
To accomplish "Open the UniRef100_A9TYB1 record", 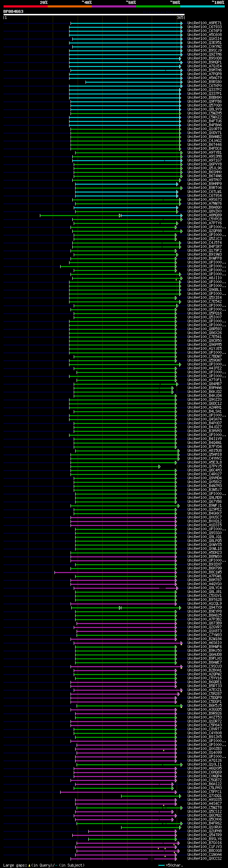I will pos(204,153).
